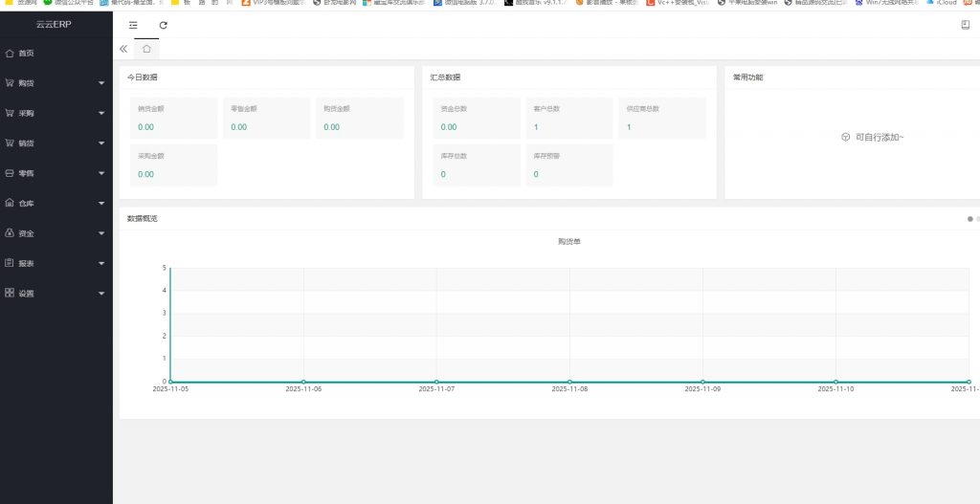The image size is (980, 504).
Task: Click the 仓库 warehouse icon in sidebar
Action: pyautogui.click(x=10, y=203)
